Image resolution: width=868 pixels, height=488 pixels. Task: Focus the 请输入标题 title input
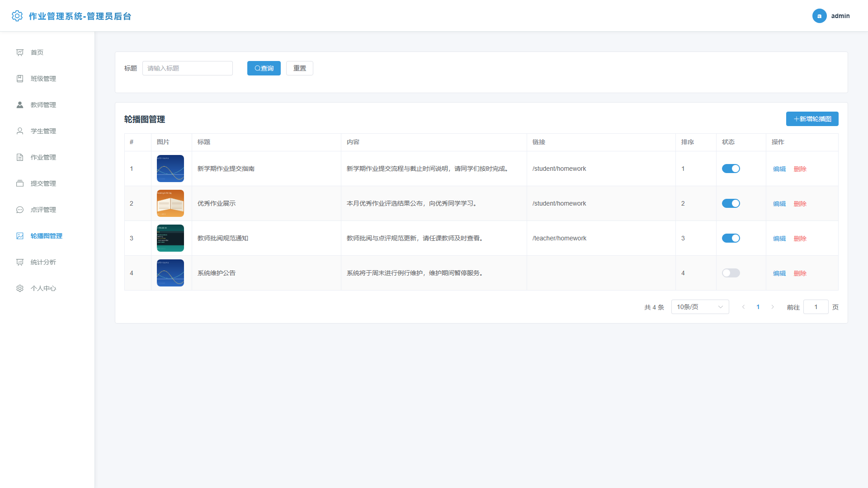pos(188,68)
